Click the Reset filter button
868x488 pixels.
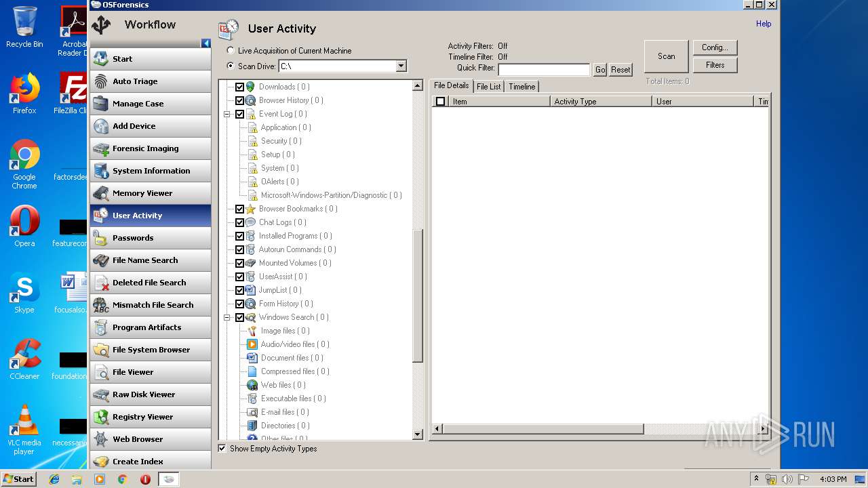coord(620,70)
